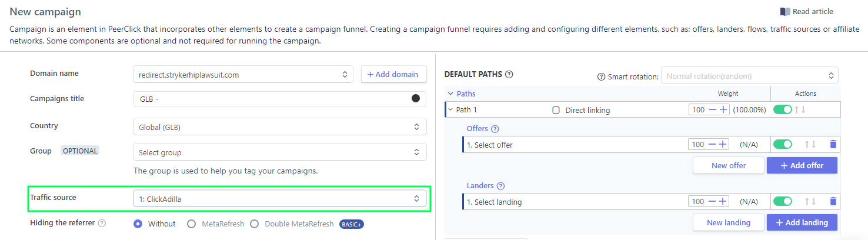
Task: Click the Smart rotation help icon
Action: pos(601,76)
